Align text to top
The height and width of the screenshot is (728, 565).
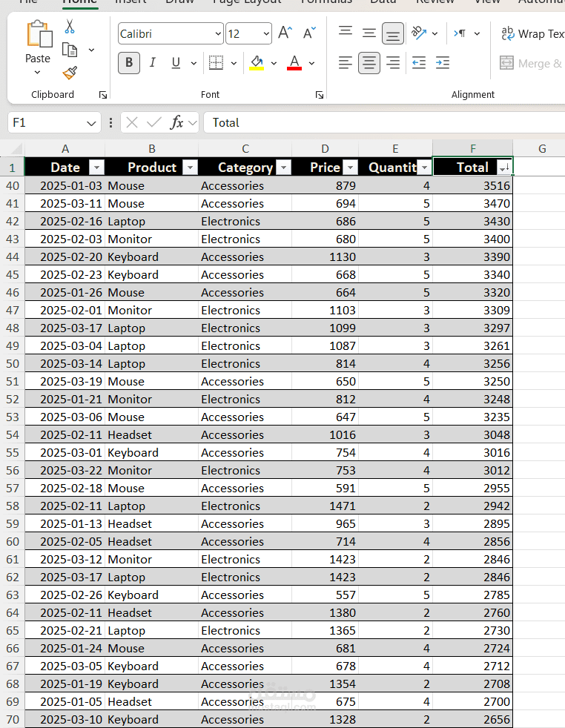[x=346, y=33]
